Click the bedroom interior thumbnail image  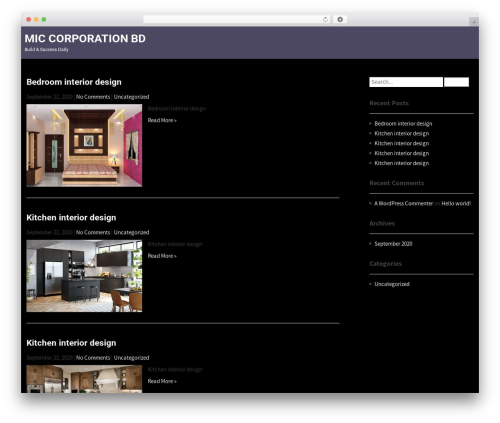(84, 145)
